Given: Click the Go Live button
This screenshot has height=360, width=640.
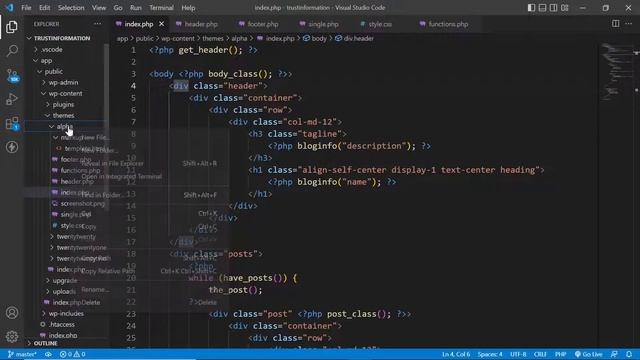Looking at the screenshot, I should 589,354.
